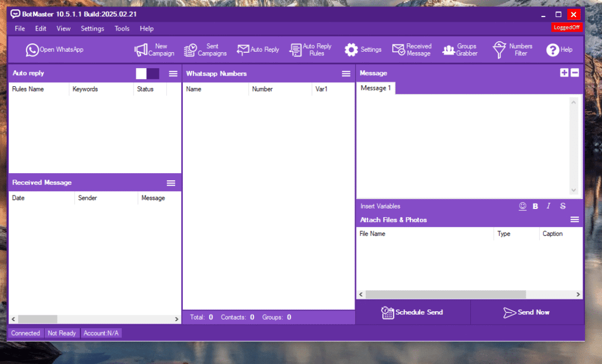The height and width of the screenshot is (364, 602).
Task: Launch the Groups Grabber tool
Action: pos(460,49)
